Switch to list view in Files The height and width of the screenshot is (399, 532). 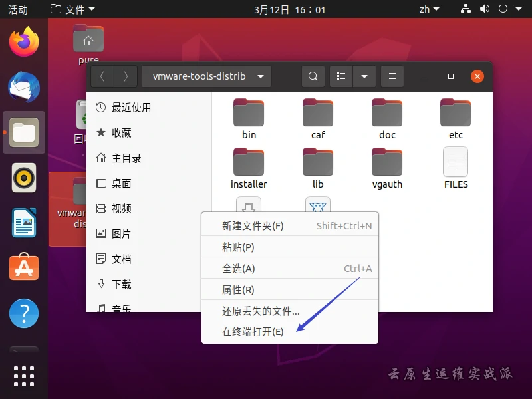click(x=341, y=76)
